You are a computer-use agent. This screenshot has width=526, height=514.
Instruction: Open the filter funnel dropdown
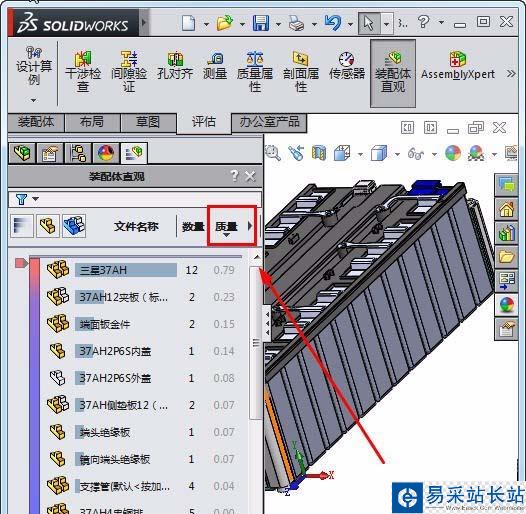(27, 199)
